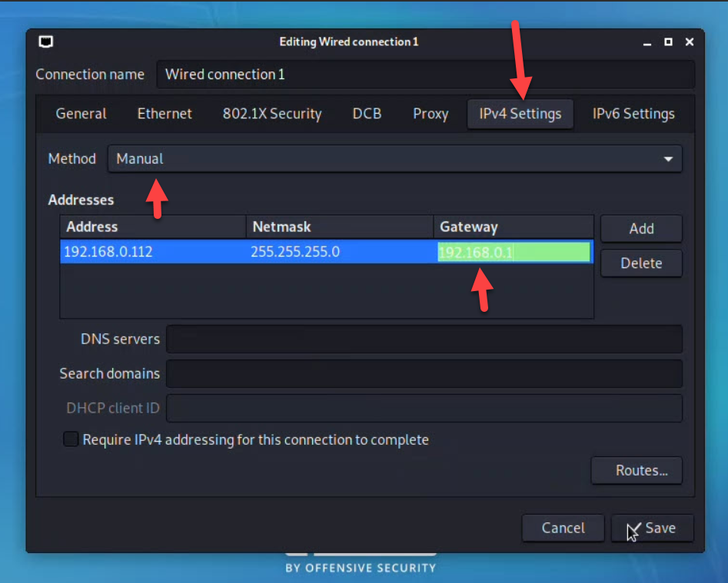Delete the selected address row
Image resolution: width=728 pixels, height=583 pixels.
[x=641, y=263]
